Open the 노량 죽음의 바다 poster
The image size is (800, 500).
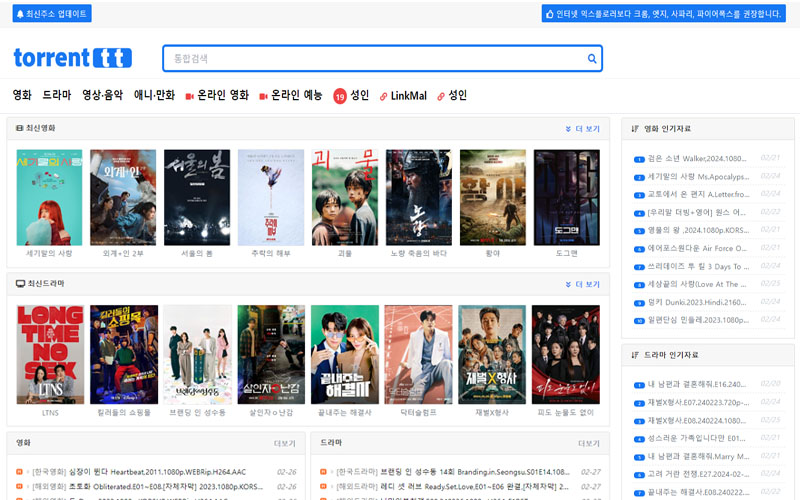[x=419, y=197]
